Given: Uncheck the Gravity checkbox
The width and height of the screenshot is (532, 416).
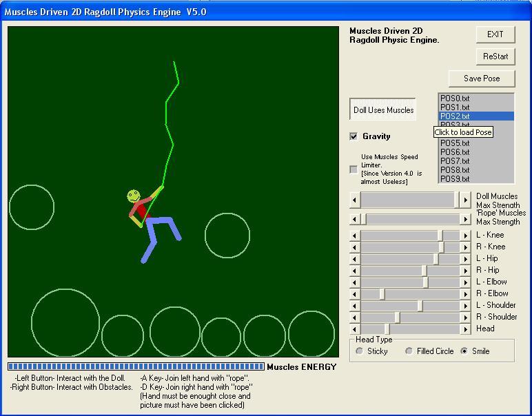Looking at the screenshot, I should pyautogui.click(x=354, y=136).
